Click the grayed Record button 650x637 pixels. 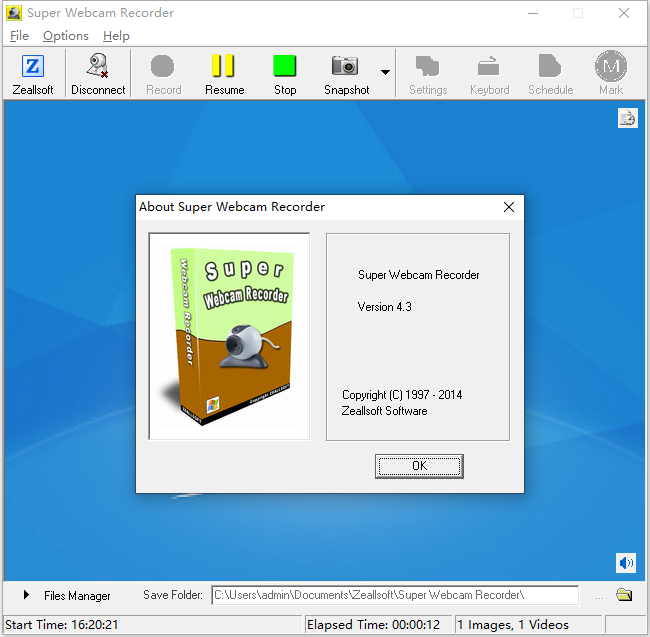pos(163,74)
